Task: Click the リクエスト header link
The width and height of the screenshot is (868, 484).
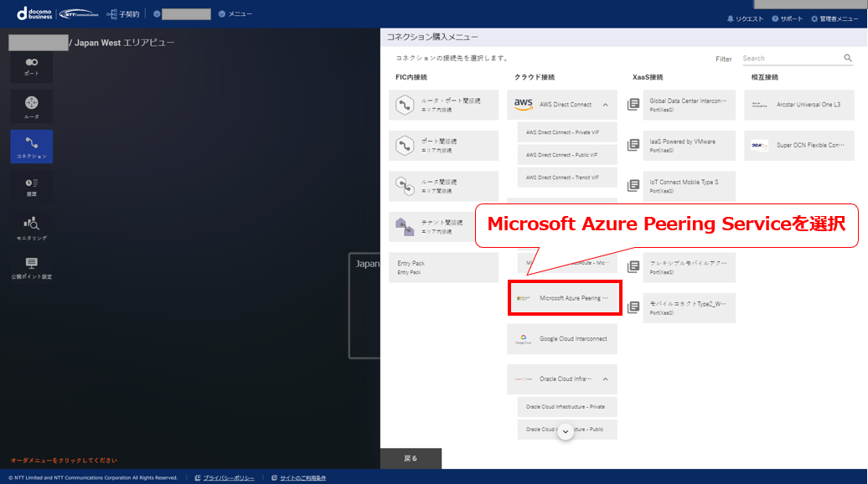Action: coord(750,18)
